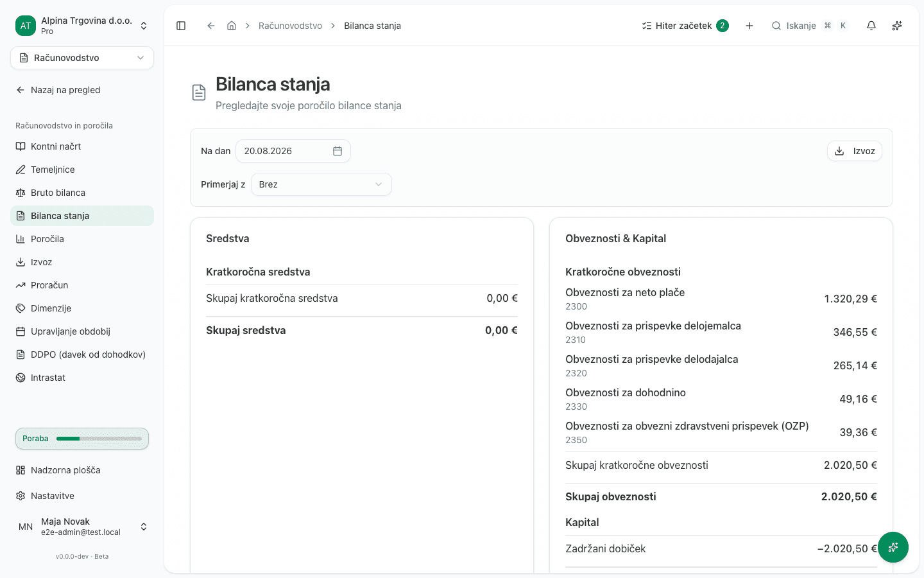Image resolution: width=924 pixels, height=578 pixels.
Task: Click the floating green assistant button
Action: (x=893, y=547)
